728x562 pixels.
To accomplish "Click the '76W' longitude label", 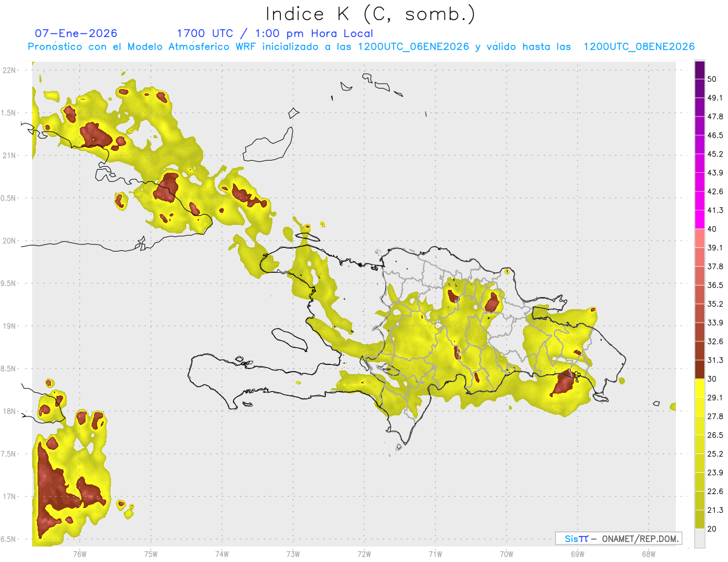I will (79, 554).
